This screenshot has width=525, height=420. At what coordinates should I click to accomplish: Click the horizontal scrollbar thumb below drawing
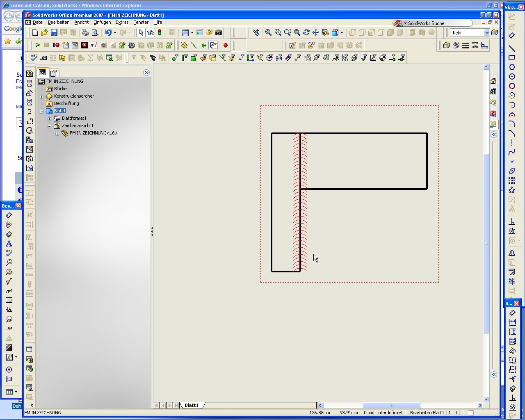click(x=391, y=405)
